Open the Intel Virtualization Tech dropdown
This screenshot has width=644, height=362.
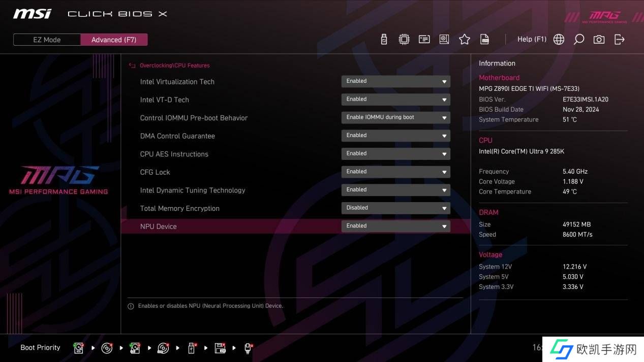point(395,81)
